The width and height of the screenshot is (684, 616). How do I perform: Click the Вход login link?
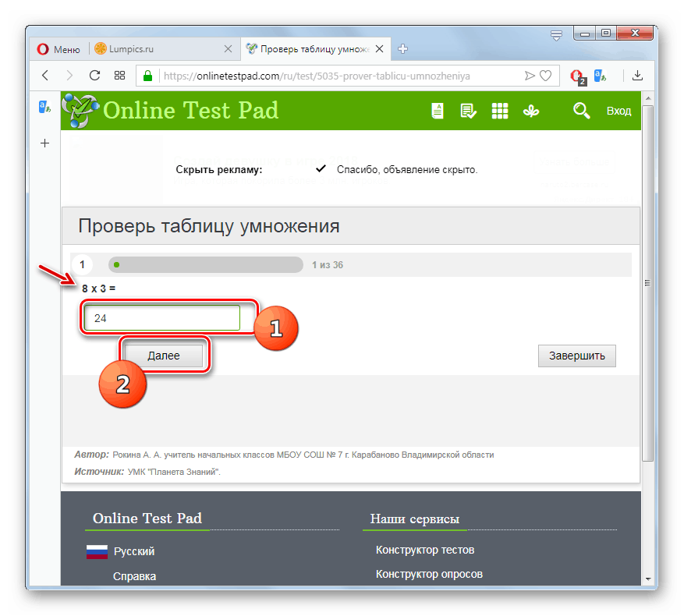(618, 111)
